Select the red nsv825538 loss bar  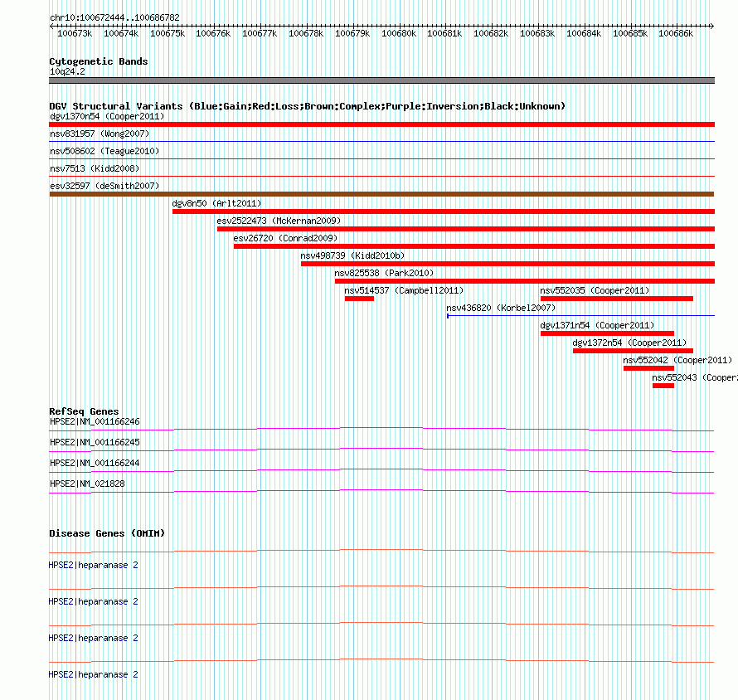[525, 281]
